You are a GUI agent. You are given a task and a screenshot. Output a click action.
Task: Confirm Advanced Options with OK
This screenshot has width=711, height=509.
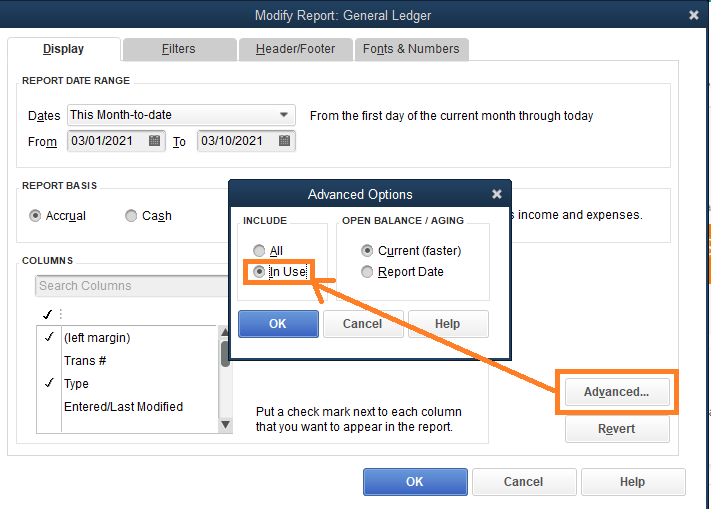click(x=278, y=324)
